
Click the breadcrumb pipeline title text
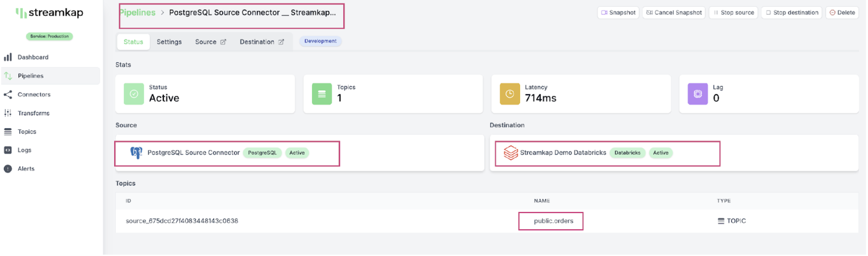[252, 12]
